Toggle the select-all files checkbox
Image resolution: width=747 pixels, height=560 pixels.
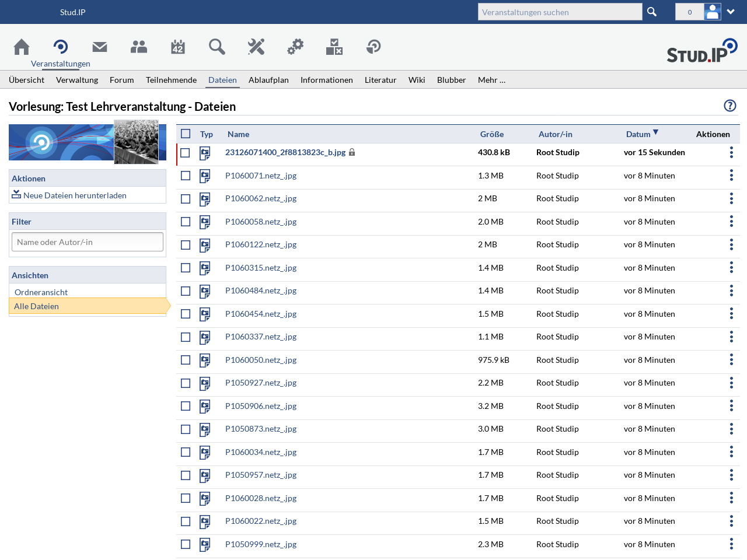click(x=186, y=134)
